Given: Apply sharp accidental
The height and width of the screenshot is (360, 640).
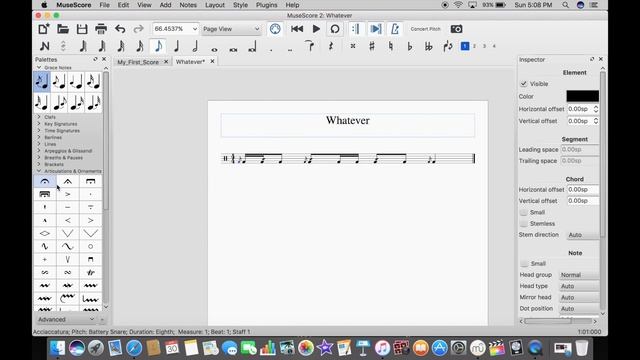Looking at the screenshot, I should tap(371, 46).
